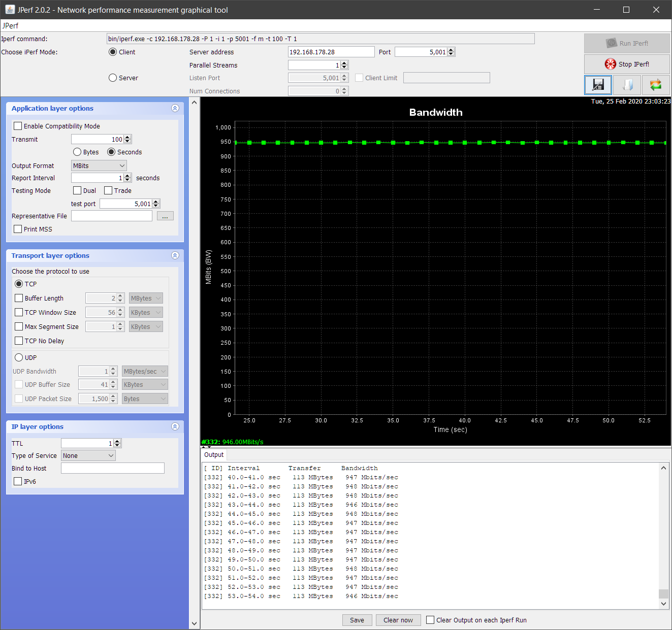Click the JPerf Java icon in the title bar
Screen dimensions: 672x630
10,10
